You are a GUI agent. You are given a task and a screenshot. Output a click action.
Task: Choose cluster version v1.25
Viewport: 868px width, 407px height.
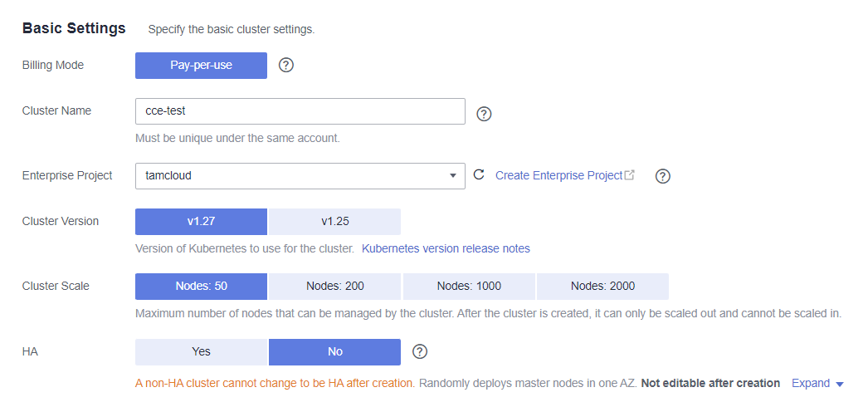coord(334,222)
